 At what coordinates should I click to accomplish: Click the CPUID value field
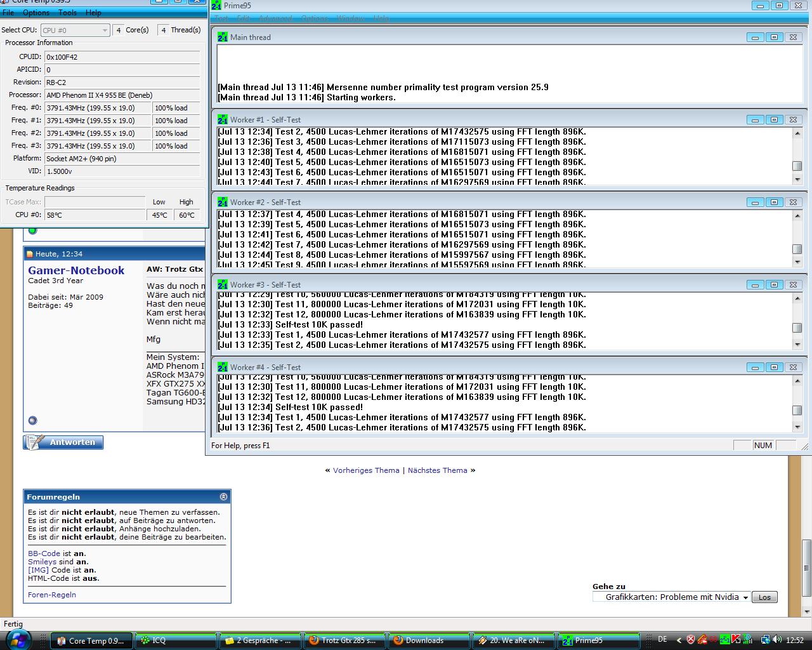click(x=122, y=57)
